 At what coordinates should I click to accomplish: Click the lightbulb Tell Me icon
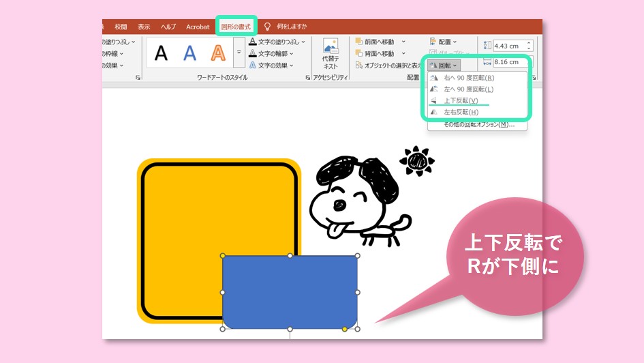pos(267,27)
